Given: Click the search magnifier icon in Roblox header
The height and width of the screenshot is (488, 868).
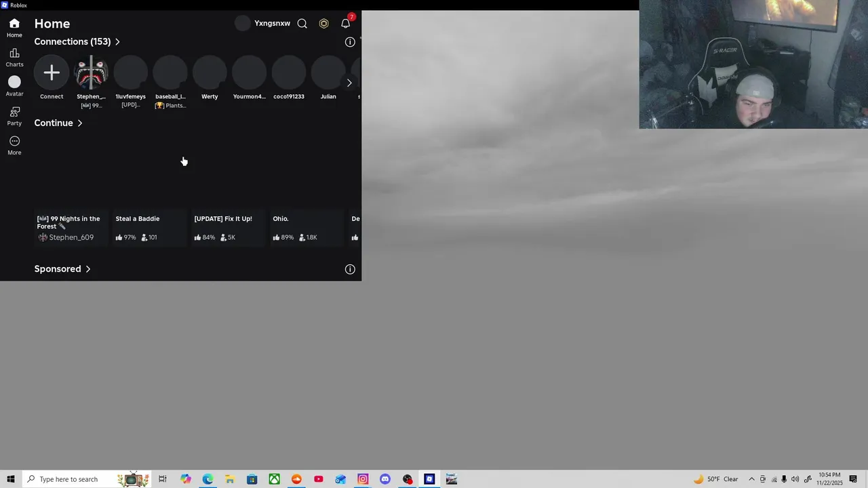Looking at the screenshot, I should (302, 24).
